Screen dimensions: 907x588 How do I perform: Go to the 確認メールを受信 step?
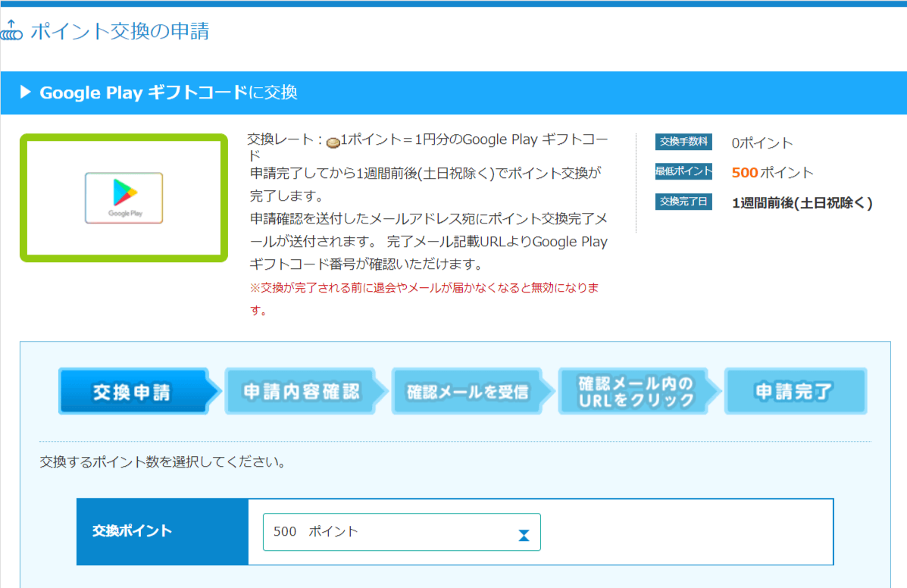(x=468, y=392)
